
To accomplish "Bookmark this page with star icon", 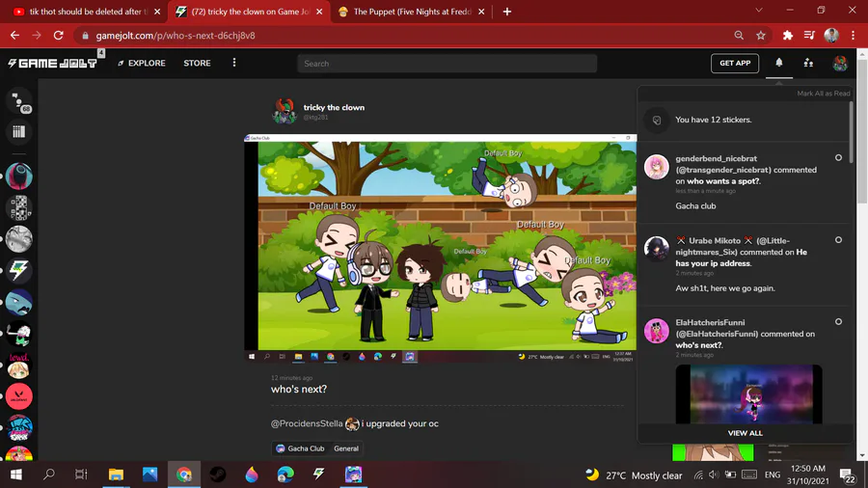I will (761, 36).
